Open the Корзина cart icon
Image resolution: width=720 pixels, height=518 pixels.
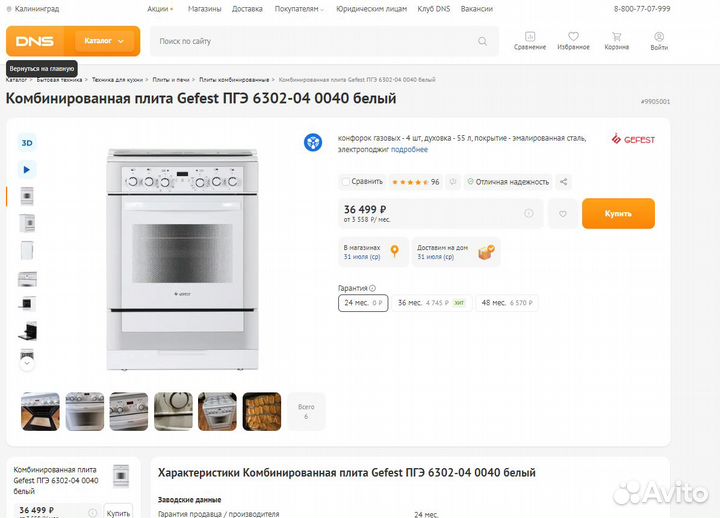click(617, 40)
